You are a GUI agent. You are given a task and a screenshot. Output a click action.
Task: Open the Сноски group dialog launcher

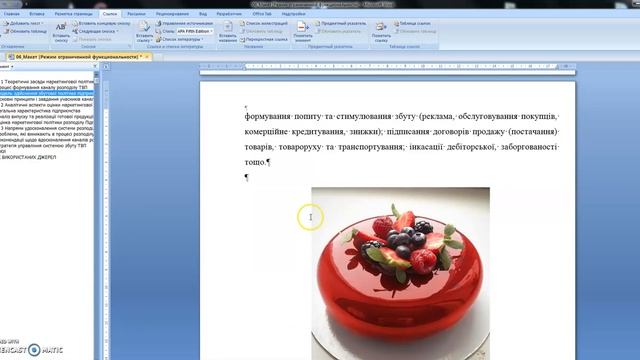pos(129,47)
